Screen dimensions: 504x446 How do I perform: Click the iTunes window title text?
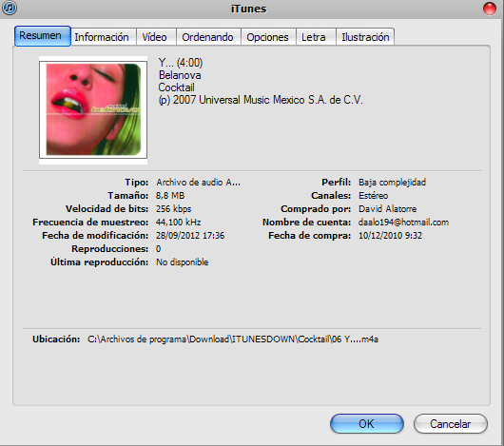(249, 9)
